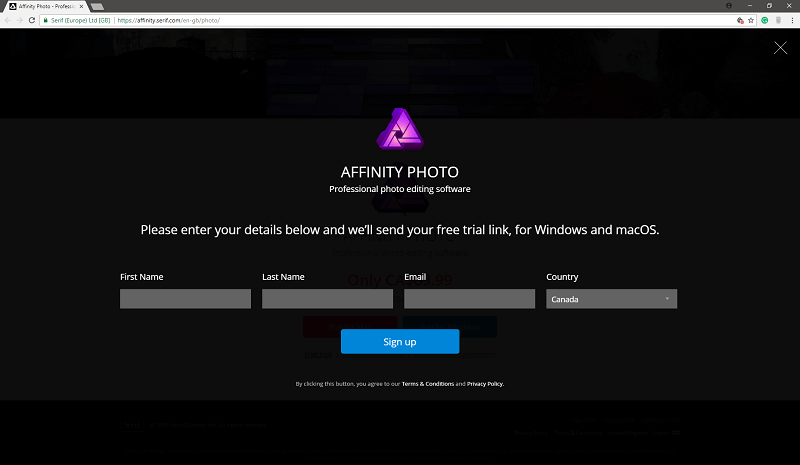Open the Country dropdown showing Canada

tap(611, 299)
